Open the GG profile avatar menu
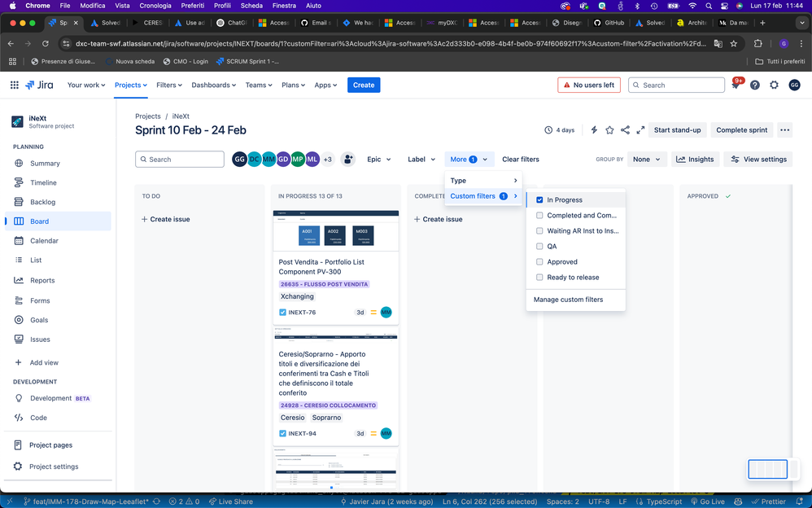812x508 pixels. click(794, 85)
